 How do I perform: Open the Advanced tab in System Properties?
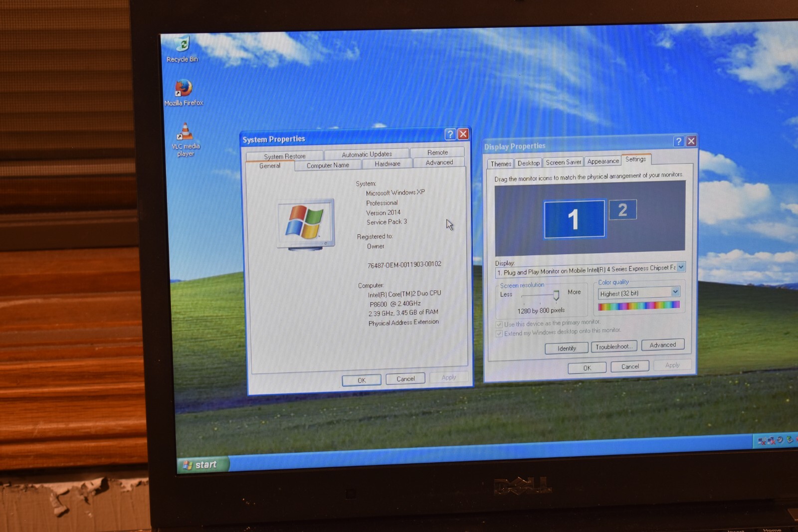pyautogui.click(x=439, y=163)
